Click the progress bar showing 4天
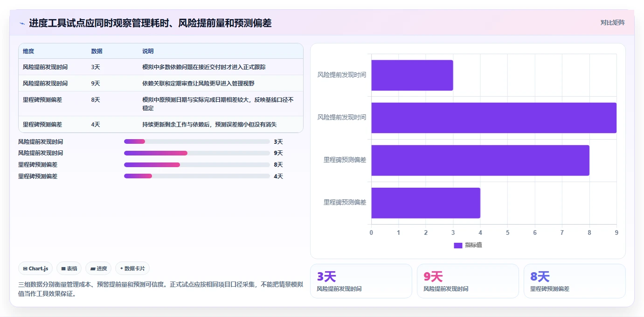644x317 pixels. click(x=197, y=176)
